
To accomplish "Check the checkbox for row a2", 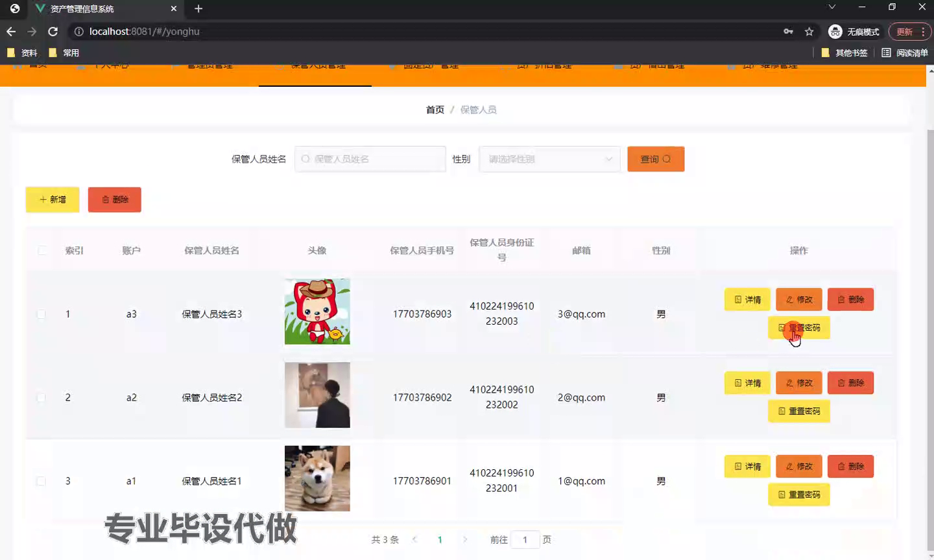I will pos(42,397).
